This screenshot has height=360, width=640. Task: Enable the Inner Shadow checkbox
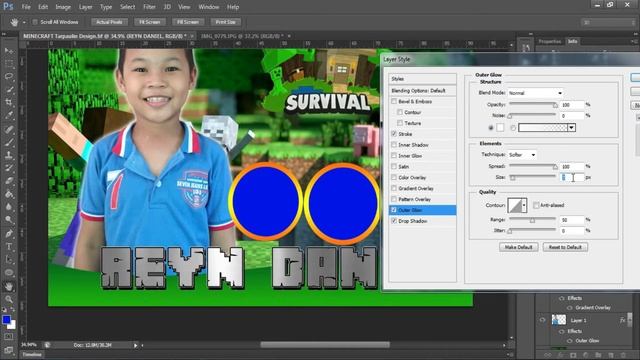[394, 145]
